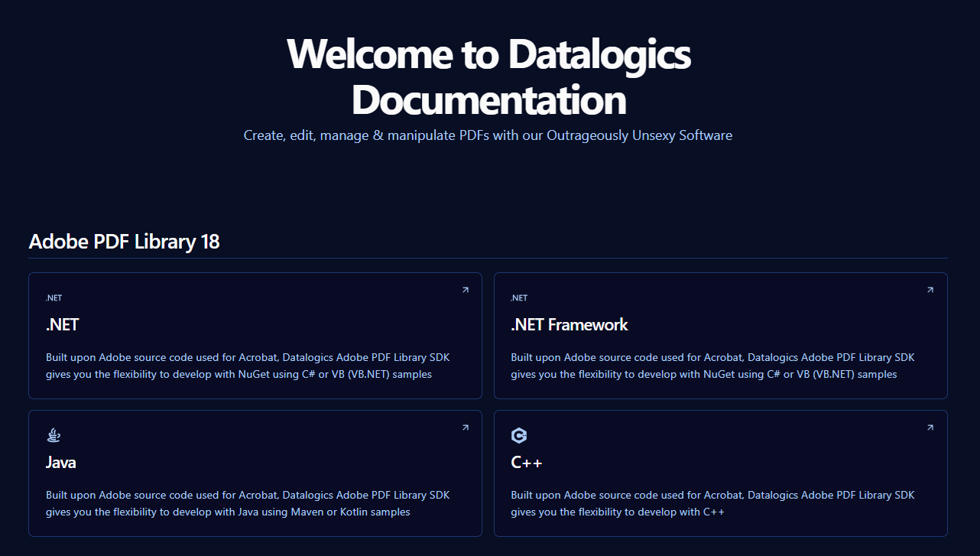980x556 pixels.
Task: Open the Java documentation card
Action: pos(255,473)
